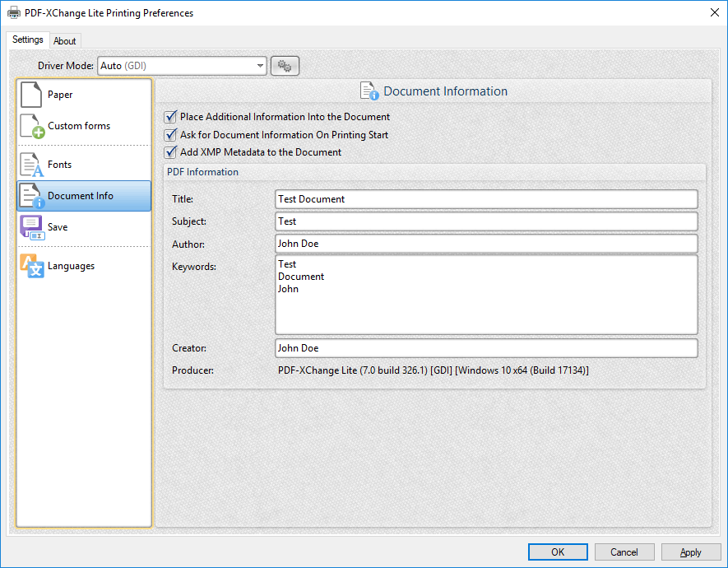The width and height of the screenshot is (728, 568).
Task: Switch to the About tab
Action: tap(64, 41)
